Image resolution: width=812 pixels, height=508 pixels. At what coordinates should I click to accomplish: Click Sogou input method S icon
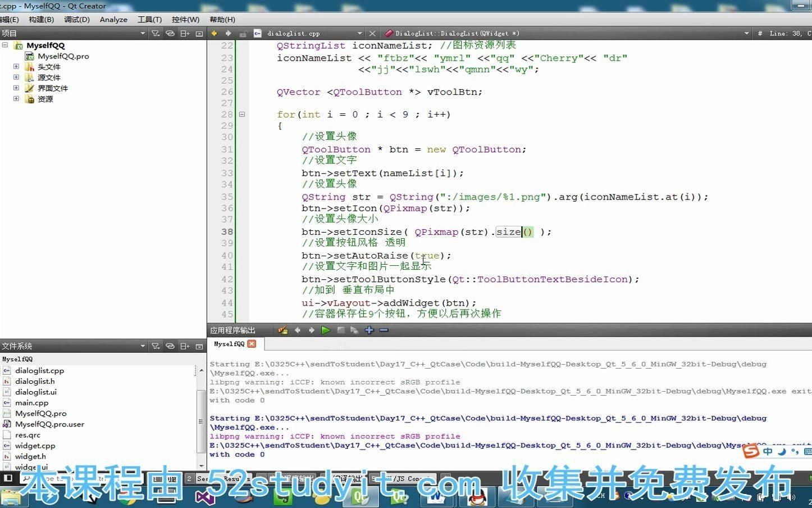751,451
